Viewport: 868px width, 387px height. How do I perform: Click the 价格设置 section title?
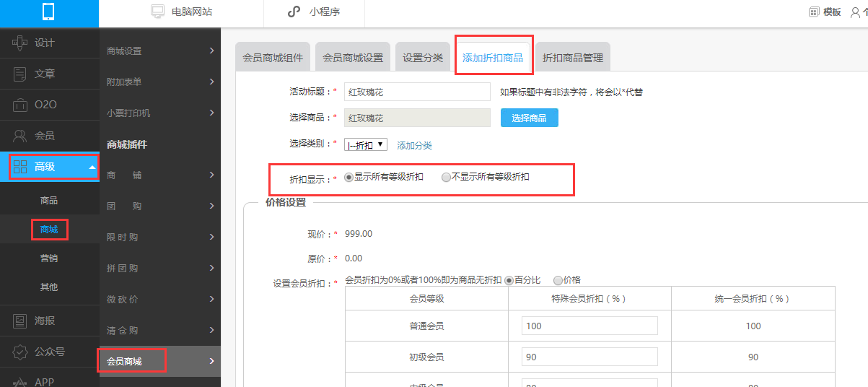pos(286,202)
